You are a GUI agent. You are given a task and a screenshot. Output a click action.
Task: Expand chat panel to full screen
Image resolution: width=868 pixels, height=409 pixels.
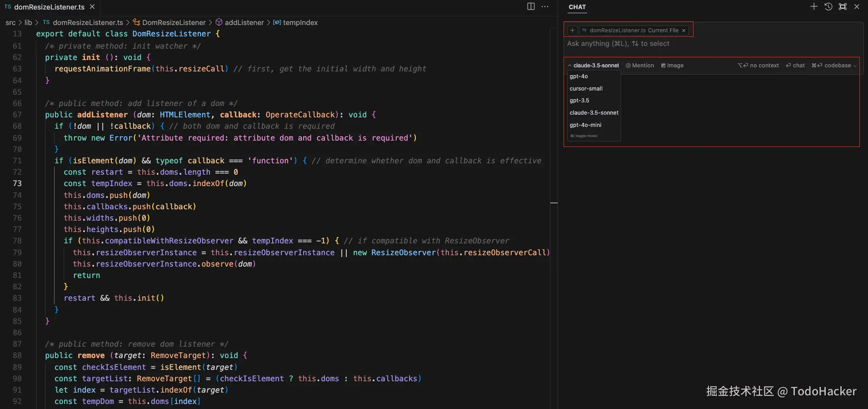(x=843, y=6)
